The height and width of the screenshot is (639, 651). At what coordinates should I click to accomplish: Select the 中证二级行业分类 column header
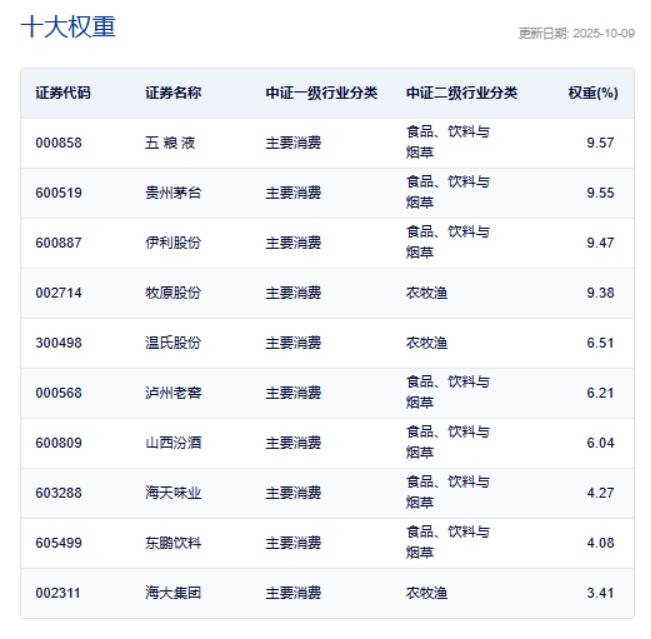tap(462, 93)
